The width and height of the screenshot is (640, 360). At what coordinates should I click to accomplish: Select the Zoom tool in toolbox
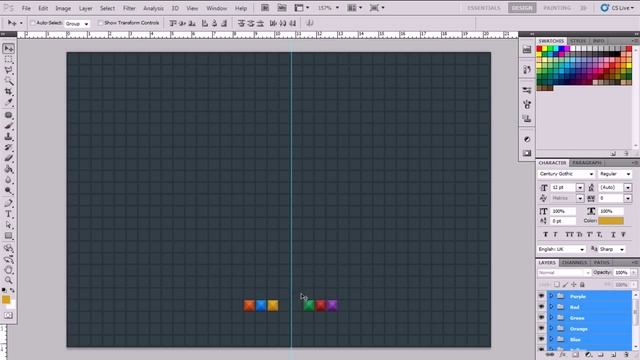coord(8,280)
